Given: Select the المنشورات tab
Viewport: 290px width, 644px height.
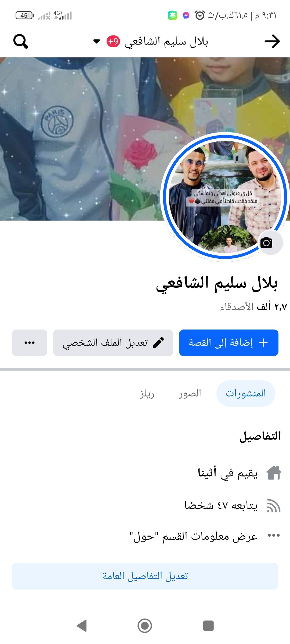Looking at the screenshot, I should pyautogui.click(x=246, y=393).
